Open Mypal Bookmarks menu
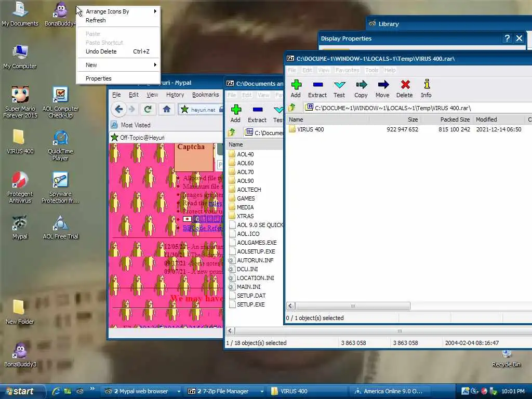The width and height of the screenshot is (532, 399). pos(205,95)
